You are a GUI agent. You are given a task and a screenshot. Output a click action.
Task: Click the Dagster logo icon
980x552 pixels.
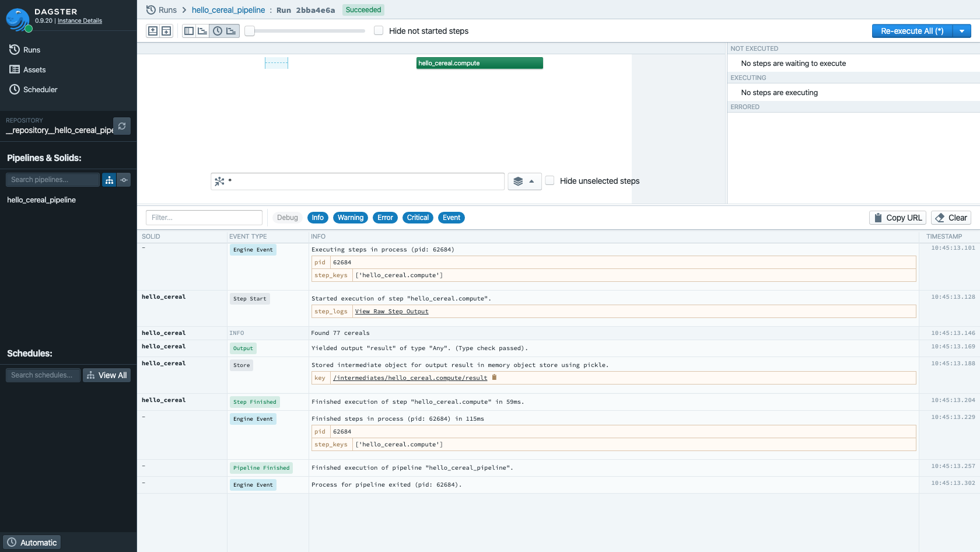tap(18, 20)
